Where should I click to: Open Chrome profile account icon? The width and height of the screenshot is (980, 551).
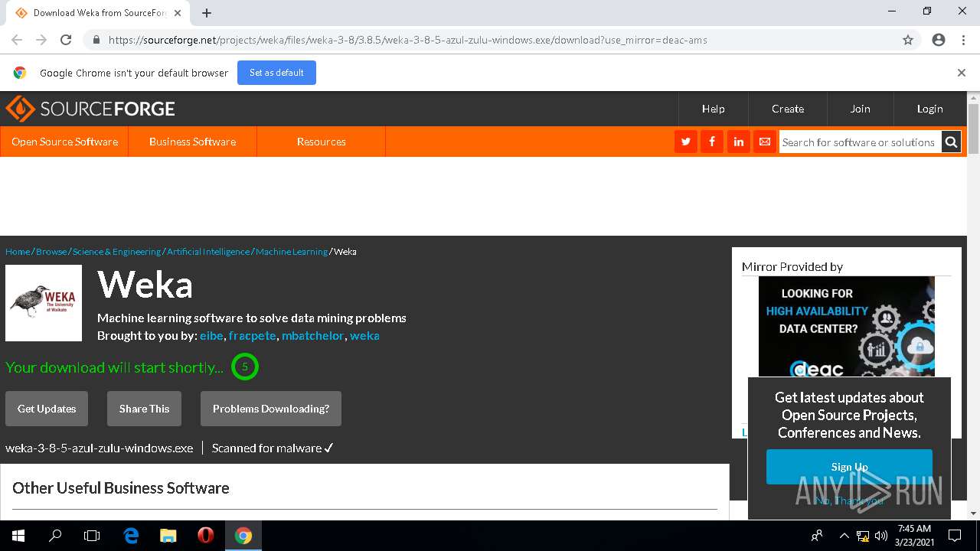point(939,40)
